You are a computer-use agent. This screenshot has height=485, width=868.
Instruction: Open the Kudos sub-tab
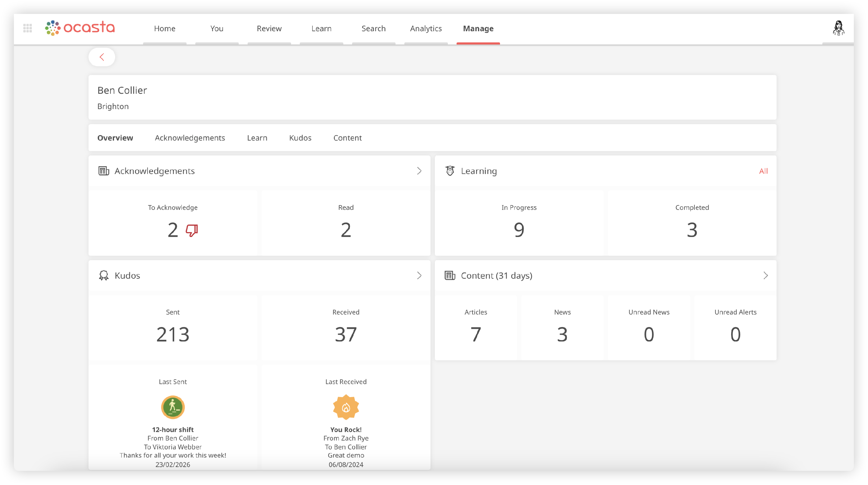pos(300,138)
